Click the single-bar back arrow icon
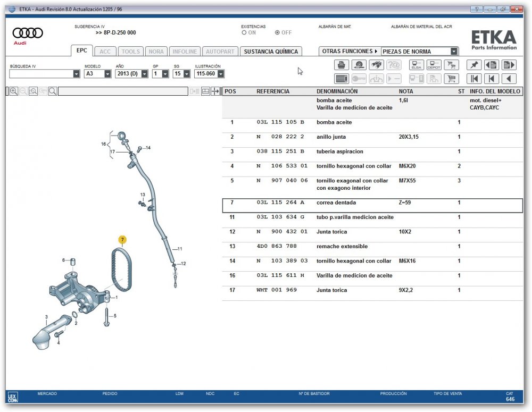Viewport: 532px width, 412px height. [x=491, y=79]
